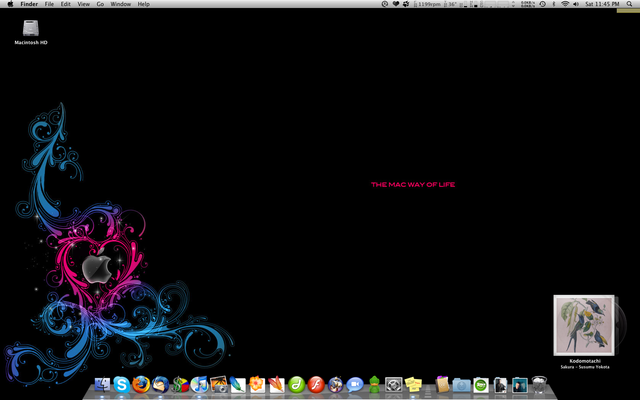Open the dark figure photo stack
The height and width of the screenshot is (400, 640).
coord(500,385)
